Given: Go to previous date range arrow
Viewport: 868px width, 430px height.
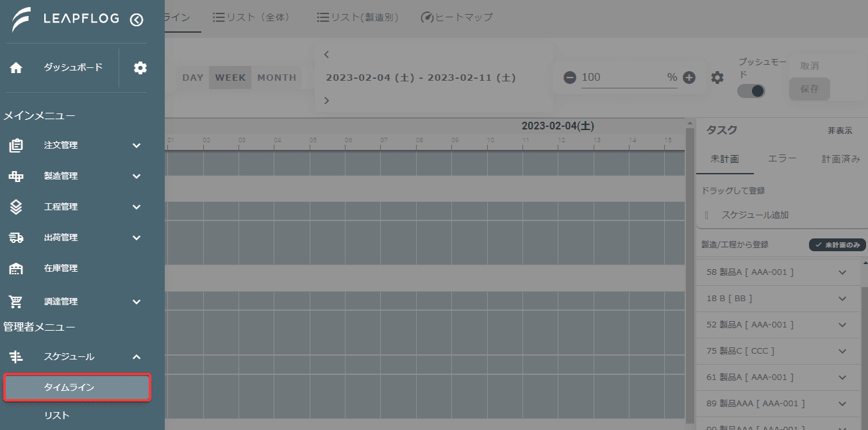Looking at the screenshot, I should pos(326,54).
